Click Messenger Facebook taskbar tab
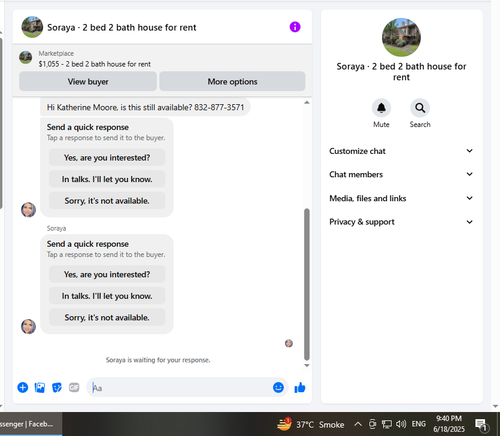The image size is (500, 436). 31,424
